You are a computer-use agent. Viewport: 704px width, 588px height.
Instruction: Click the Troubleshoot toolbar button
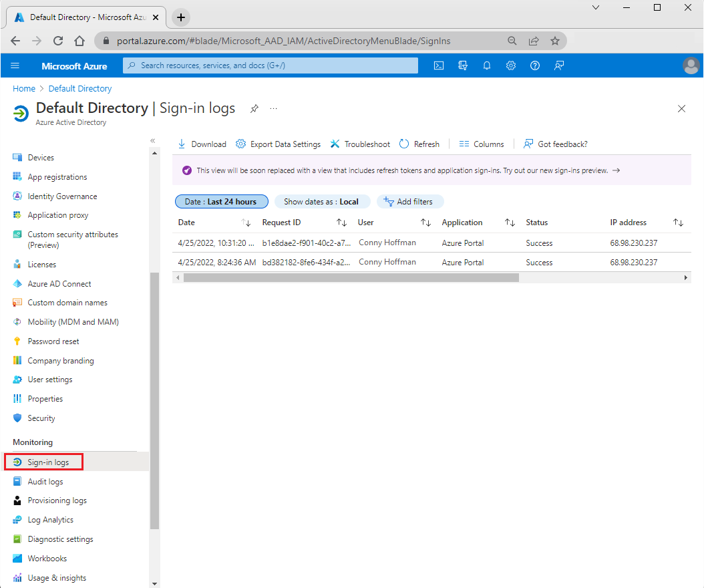pyautogui.click(x=360, y=144)
